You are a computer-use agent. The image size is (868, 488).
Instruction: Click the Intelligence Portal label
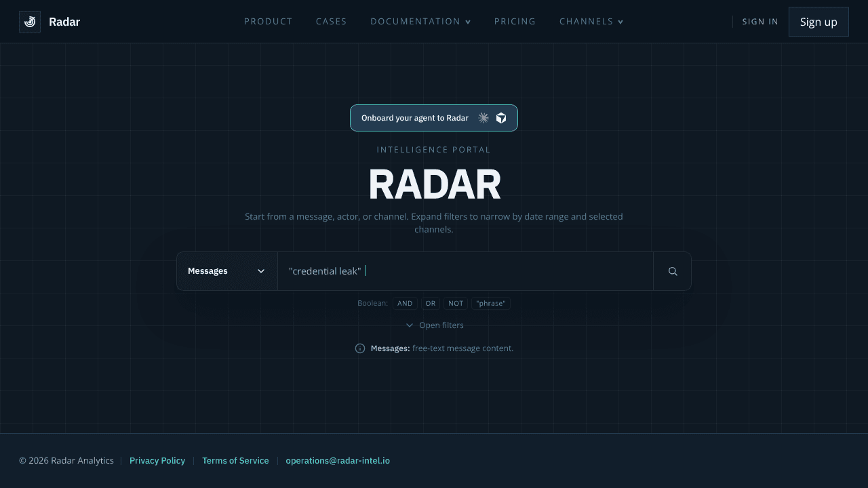pyautogui.click(x=434, y=150)
